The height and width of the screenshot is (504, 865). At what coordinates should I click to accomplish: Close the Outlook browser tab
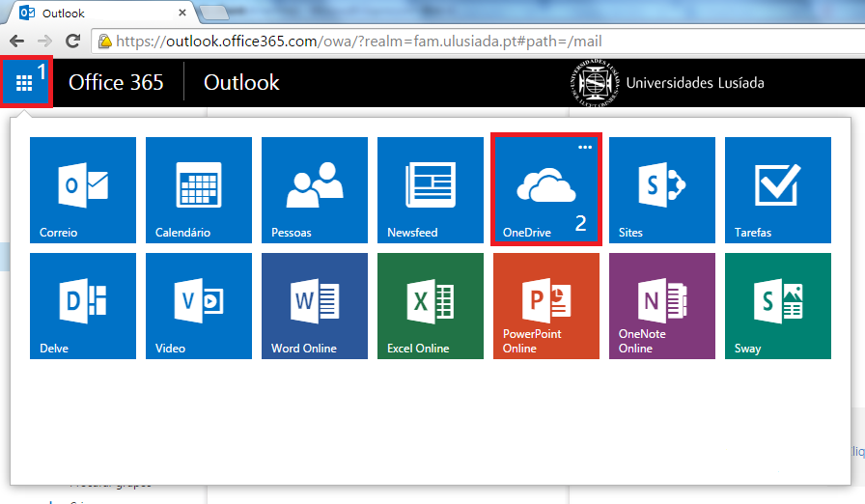pyautogui.click(x=182, y=13)
